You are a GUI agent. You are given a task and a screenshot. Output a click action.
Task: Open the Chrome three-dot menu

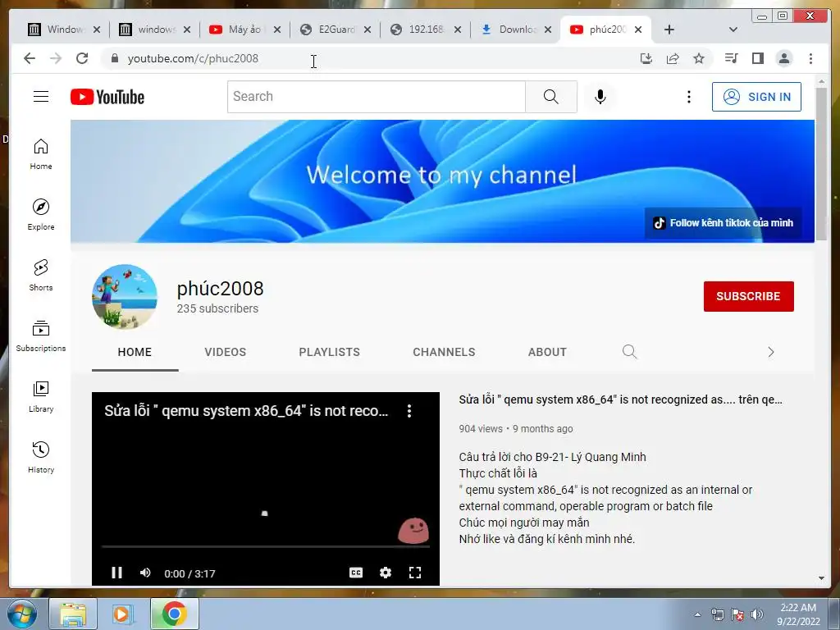pyautogui.click(x=810, y=58)
